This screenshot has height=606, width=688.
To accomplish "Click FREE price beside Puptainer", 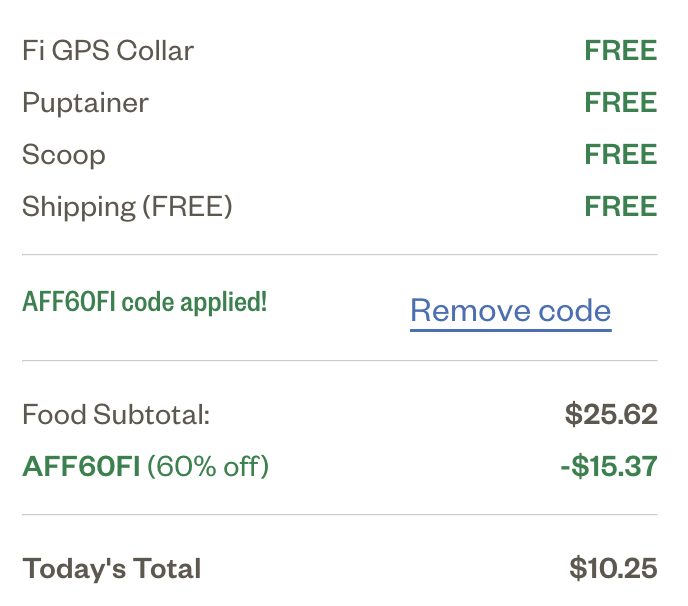I will tap(620, 103).
